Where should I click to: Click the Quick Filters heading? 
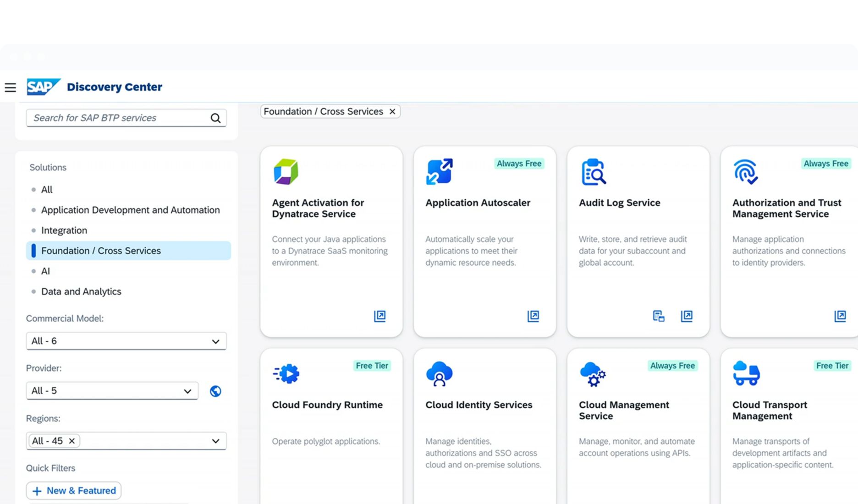pyautogui.click(x=50, y=468)
